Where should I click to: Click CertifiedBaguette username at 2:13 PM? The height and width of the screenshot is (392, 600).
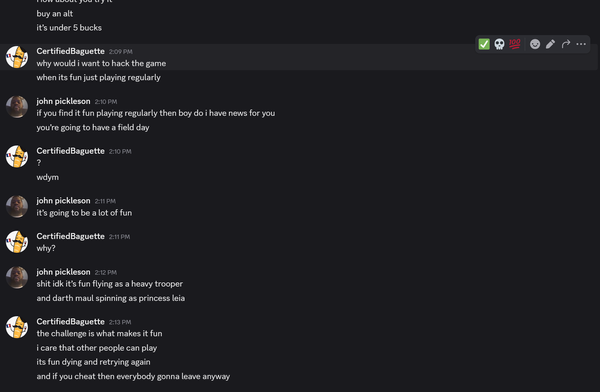point(70,322)
